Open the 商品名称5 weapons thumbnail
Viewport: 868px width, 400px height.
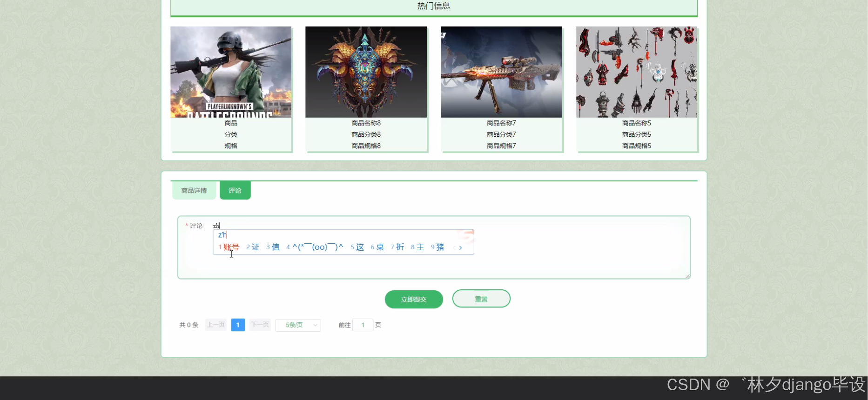[x=637, y=72]
